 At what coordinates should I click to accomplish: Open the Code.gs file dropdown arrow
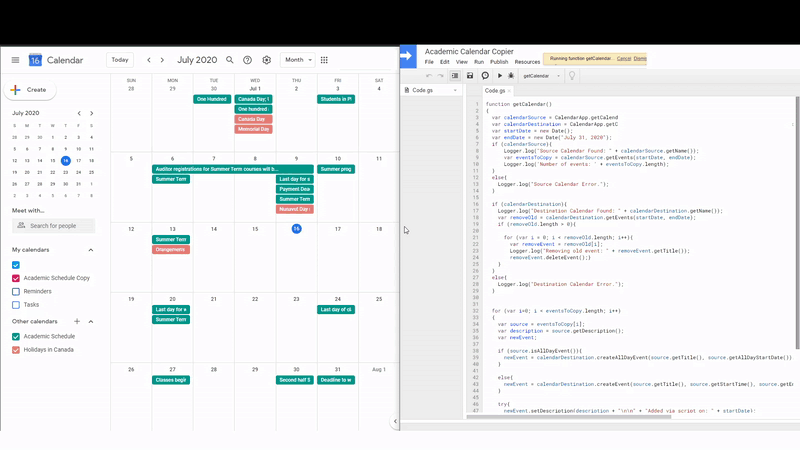(x=455, y=90)
